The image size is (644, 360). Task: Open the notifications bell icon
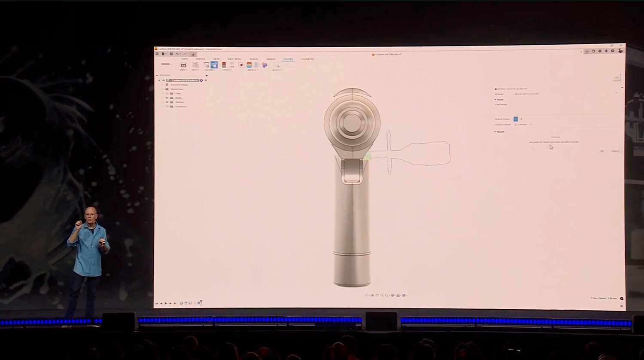[606, 51]
